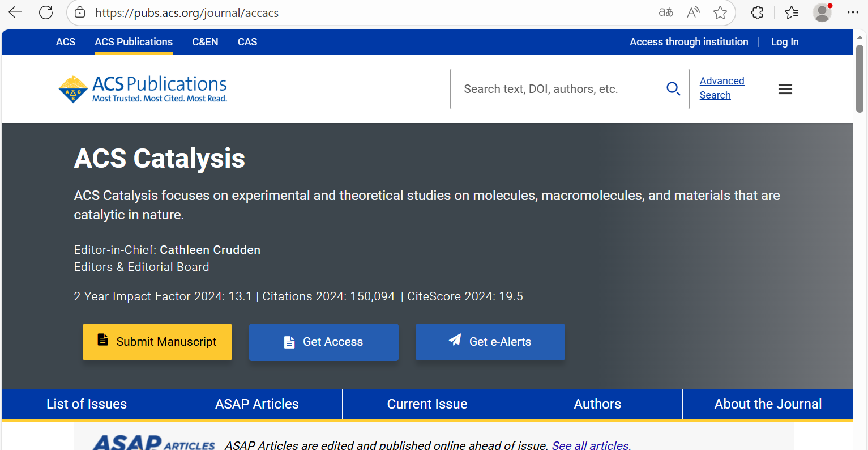Open the browser profile avatar
The height and width of the screenshot is (450, 868).
[x=822, y=12]
